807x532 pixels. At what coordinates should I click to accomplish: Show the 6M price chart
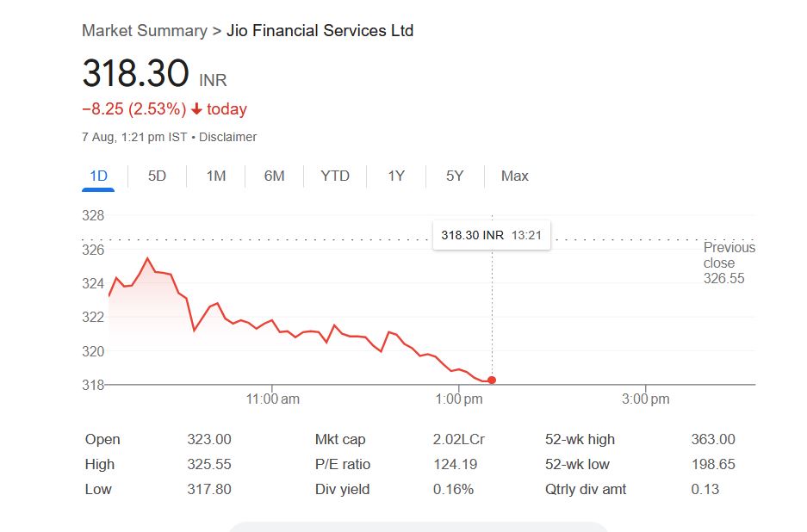point(274,176)
